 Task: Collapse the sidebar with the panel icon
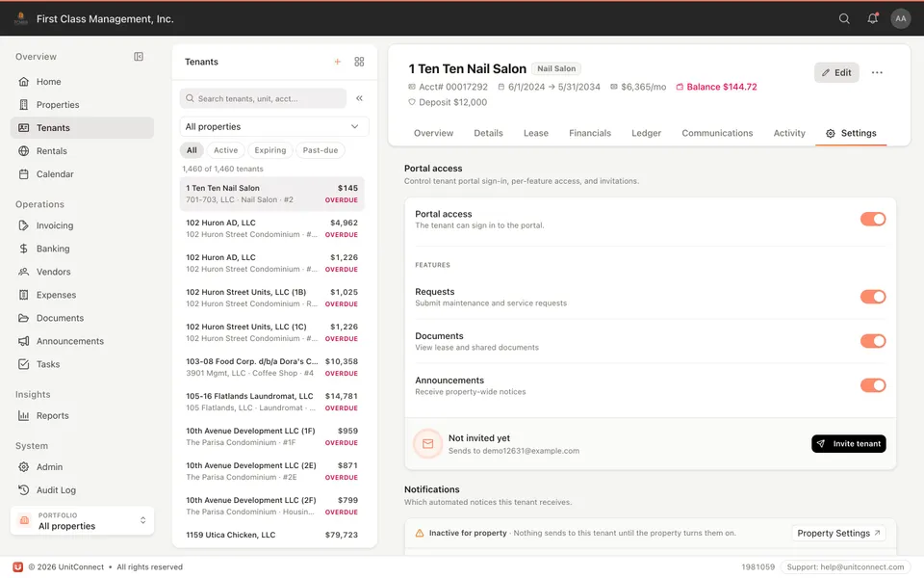click(139, 57)
